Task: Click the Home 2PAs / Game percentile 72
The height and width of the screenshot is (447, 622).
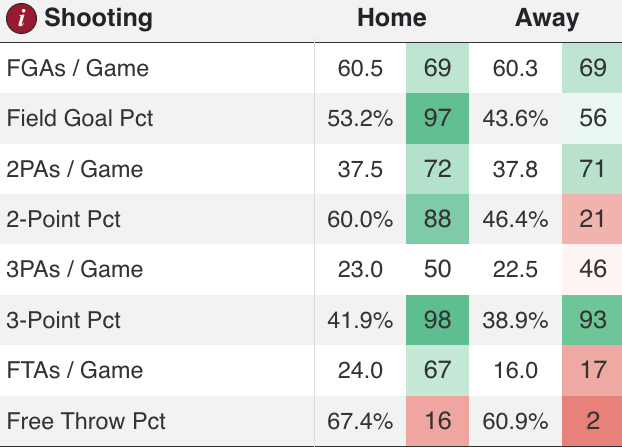Action: 438,169
